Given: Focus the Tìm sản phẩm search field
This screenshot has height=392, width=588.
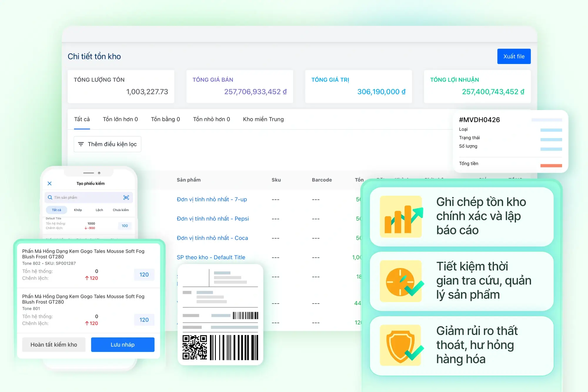Looking at the screenshot, I should 89,197.
